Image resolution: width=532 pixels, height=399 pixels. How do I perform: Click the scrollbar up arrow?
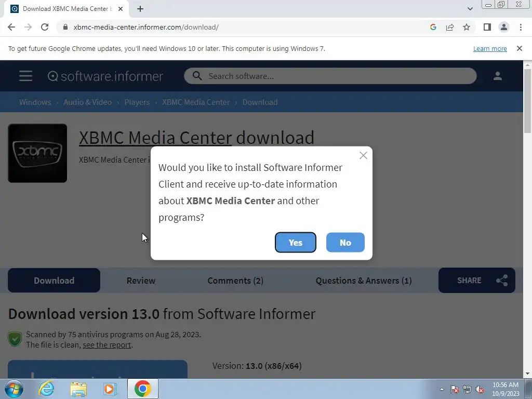click(x=527, y=64)
